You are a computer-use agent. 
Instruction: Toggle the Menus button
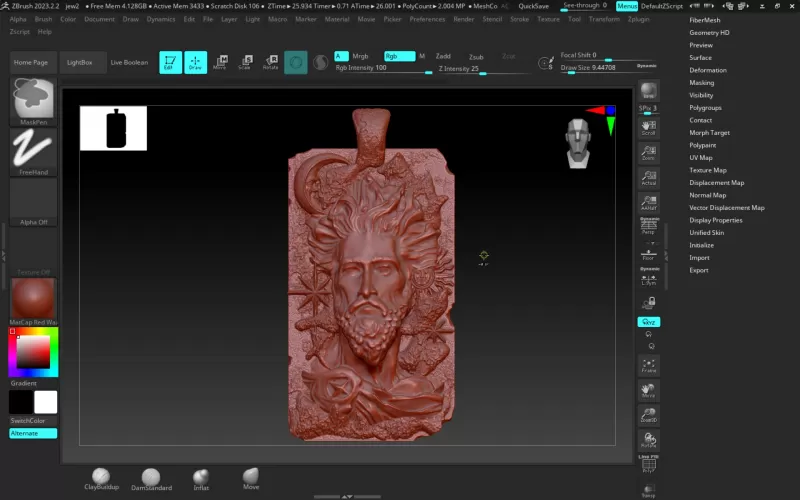[x=627, y=6]
